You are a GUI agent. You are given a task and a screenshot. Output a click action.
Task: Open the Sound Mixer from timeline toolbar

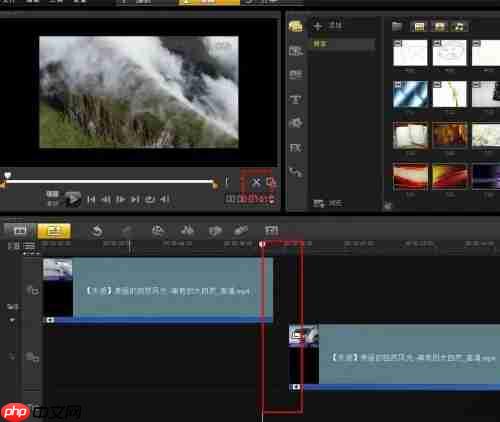187,230
